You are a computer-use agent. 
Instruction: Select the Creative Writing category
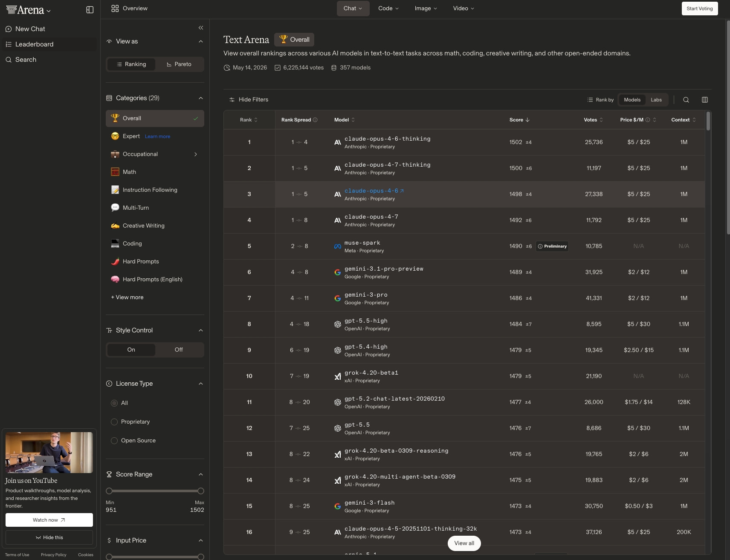pos(155,226)
